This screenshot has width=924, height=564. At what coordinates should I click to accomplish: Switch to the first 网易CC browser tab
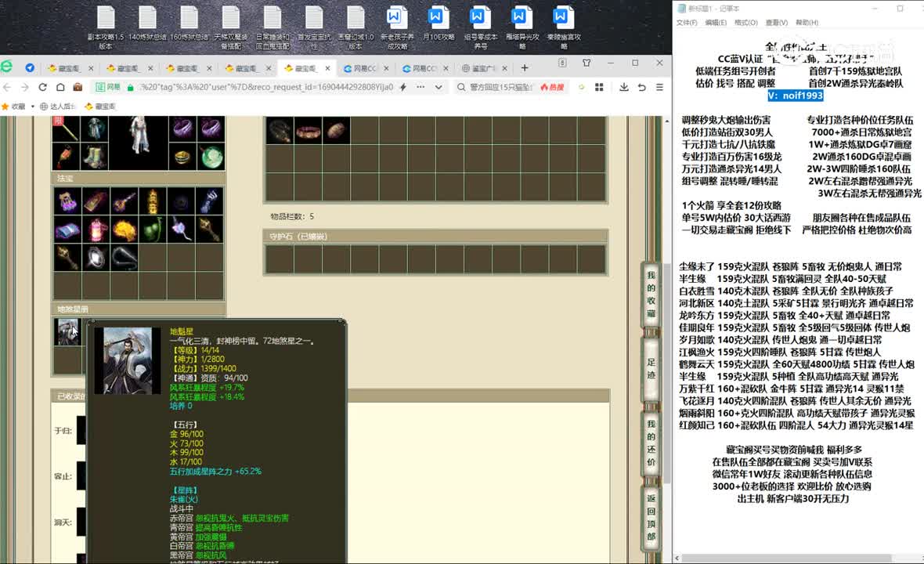click(364, 68)
